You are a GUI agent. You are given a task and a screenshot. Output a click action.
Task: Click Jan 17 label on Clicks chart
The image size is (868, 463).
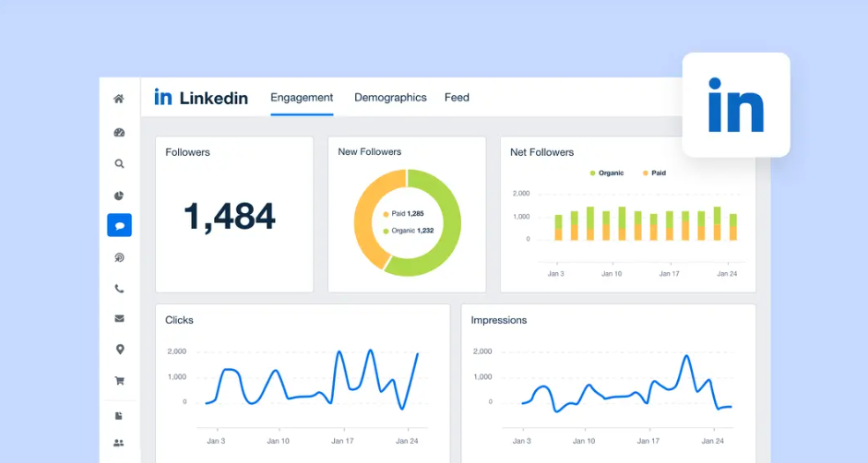[x=342, y=442]
